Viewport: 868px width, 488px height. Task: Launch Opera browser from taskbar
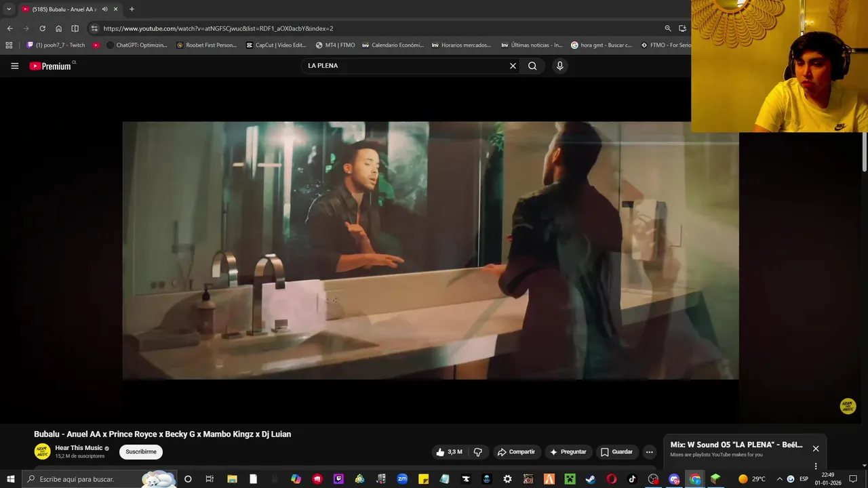612,479
